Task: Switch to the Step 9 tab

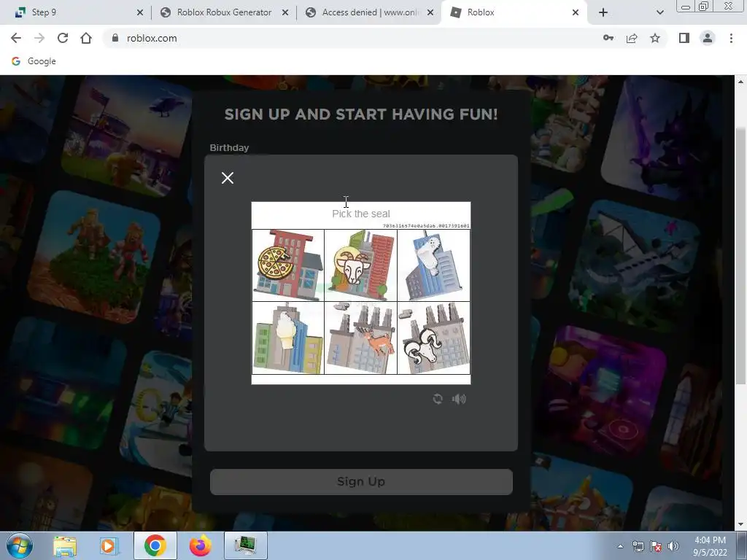Action: click(x=76, y=12)
